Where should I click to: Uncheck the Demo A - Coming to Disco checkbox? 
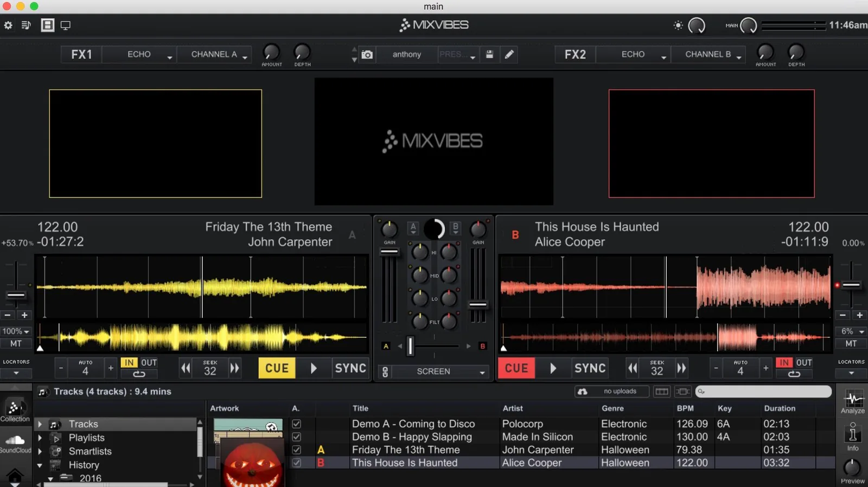[x=296, y=424]
